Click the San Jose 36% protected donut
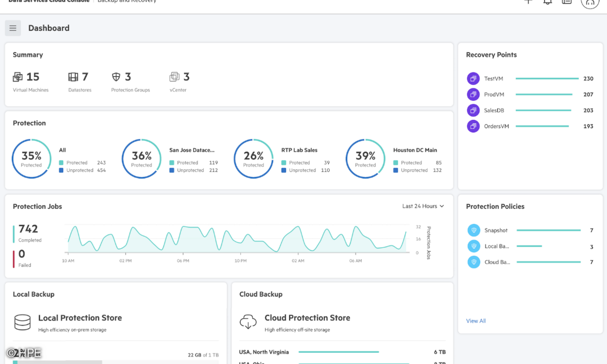 142,159
